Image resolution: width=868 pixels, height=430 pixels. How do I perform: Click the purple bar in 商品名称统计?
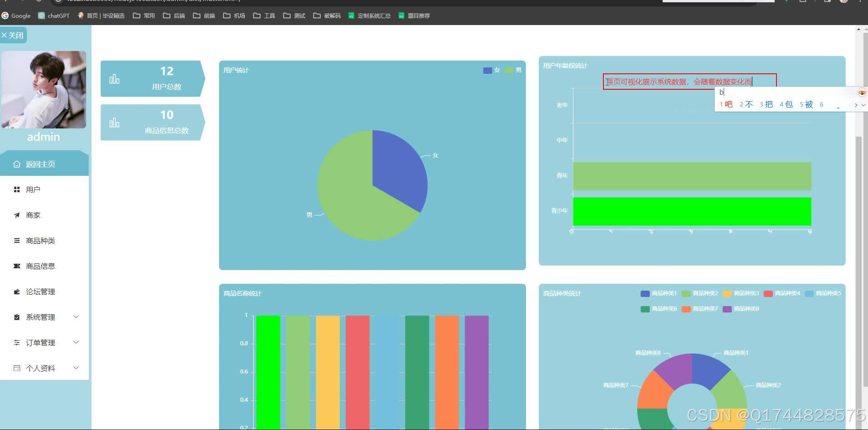tap(477, 372)
